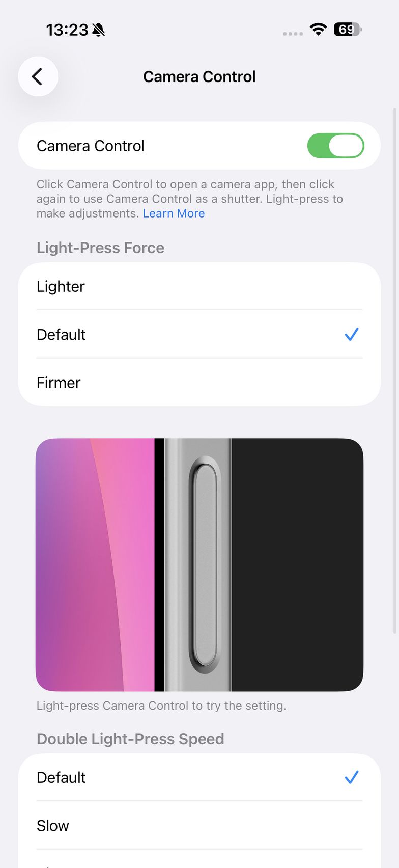Click the vertical scrollbar on right edge

(395, 370)
